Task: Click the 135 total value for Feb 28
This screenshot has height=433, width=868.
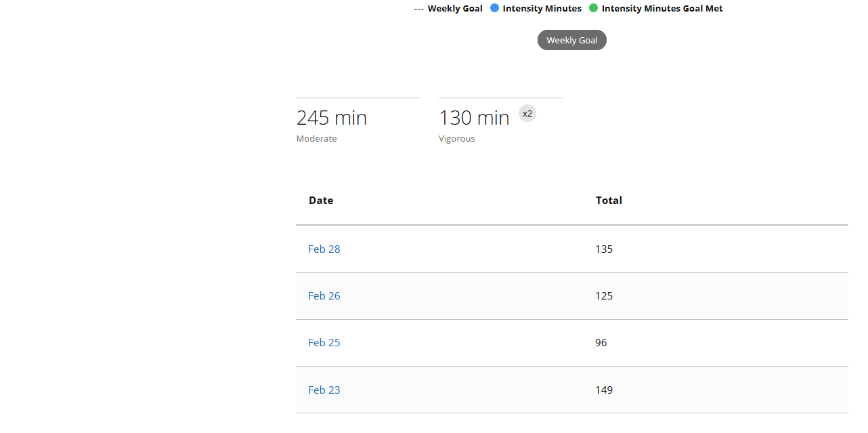Action: coord(604,249)
